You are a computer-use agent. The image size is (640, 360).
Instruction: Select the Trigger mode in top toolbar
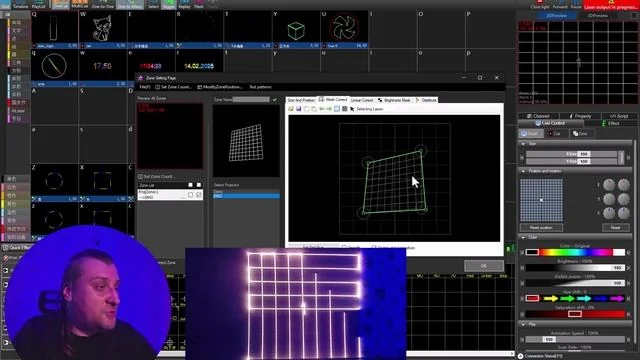[x=169, y=4]
